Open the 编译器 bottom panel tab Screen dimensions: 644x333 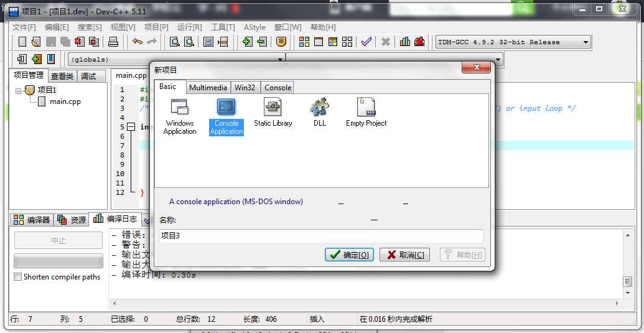coord(32,220)
